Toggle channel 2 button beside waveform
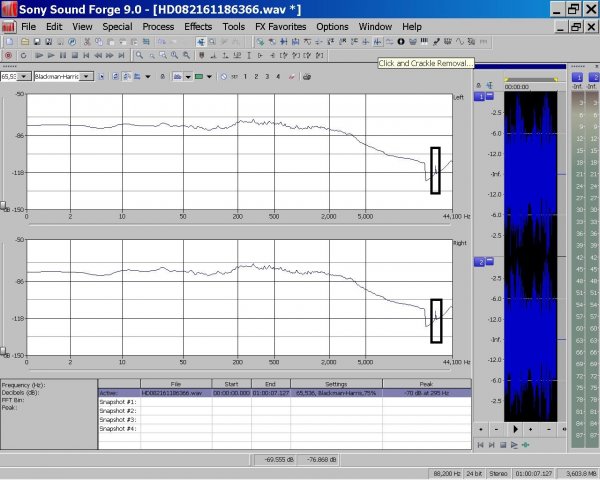 click(x=481, y=262)
